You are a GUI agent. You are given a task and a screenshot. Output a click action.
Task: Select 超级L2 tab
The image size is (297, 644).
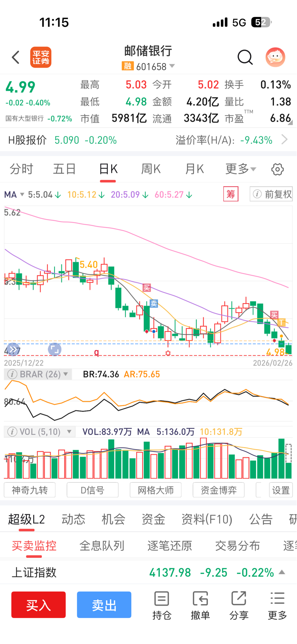click(27, 519)
